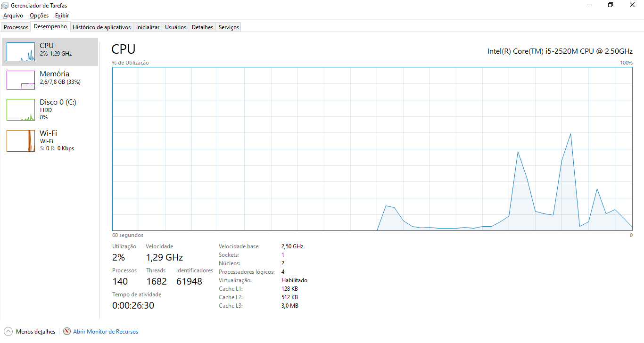Open the Arquivo menu
The height and width of the screenshot is (343, 644).
[13, 16]
